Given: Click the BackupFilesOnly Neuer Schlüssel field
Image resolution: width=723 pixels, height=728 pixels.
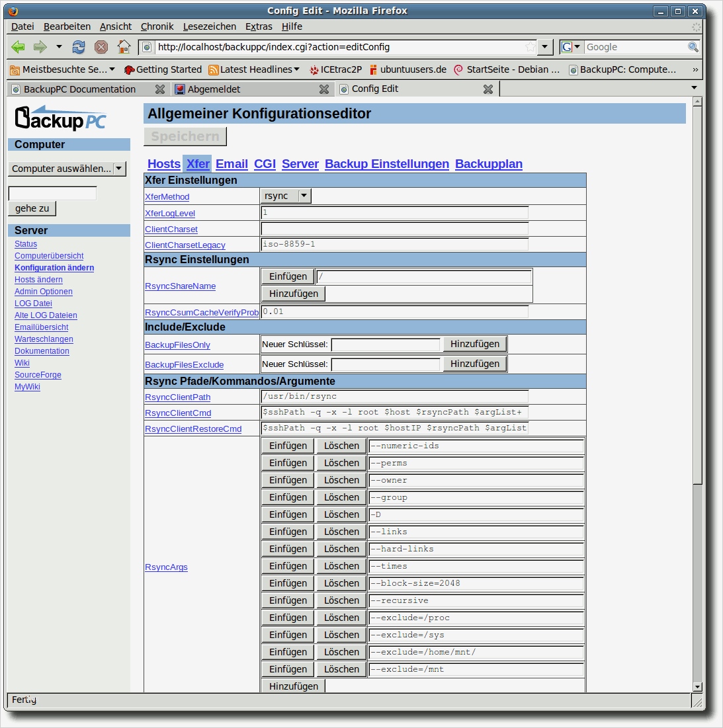Looking at the screenshot, I should (x=386, y=344).
